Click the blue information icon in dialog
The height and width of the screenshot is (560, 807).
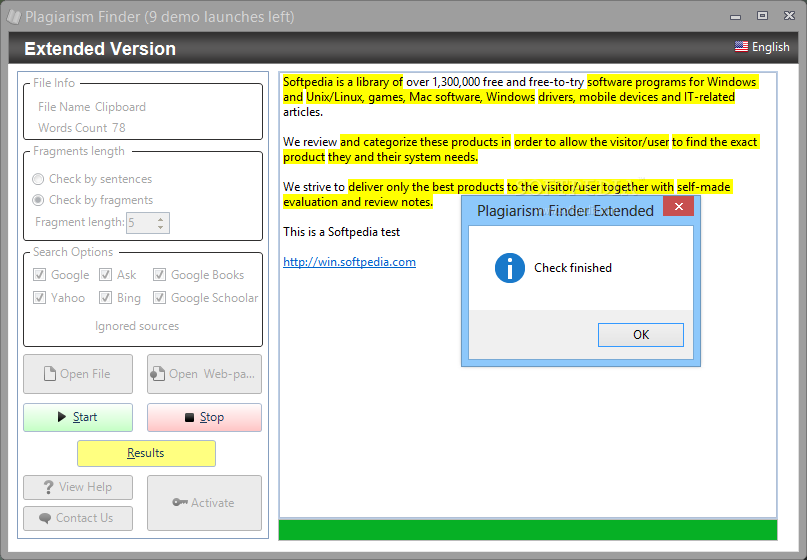pos(510,268)
